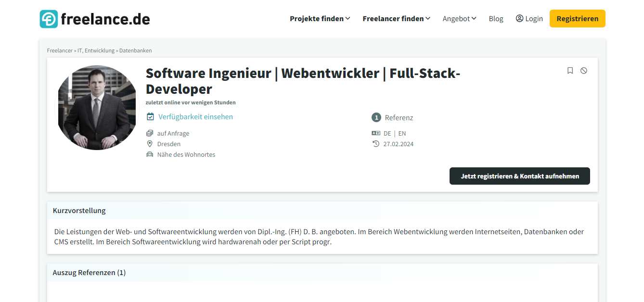Viewport: 644px width, 302px height.
Task: Click the Nähe des Wohnortes text
Action: [186, 155]
